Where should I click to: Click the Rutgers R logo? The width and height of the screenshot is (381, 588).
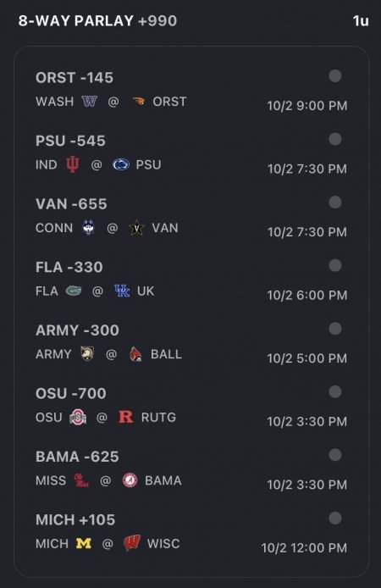click(126, 417)
